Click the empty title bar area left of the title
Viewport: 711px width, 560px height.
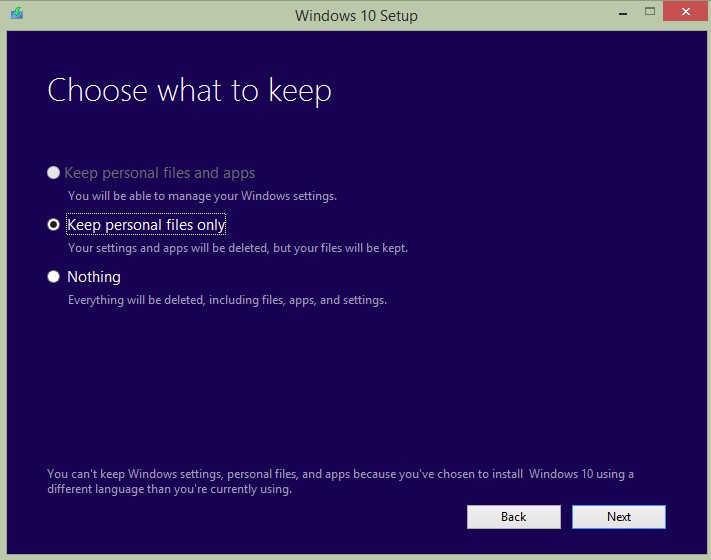(x=150, y=15)
